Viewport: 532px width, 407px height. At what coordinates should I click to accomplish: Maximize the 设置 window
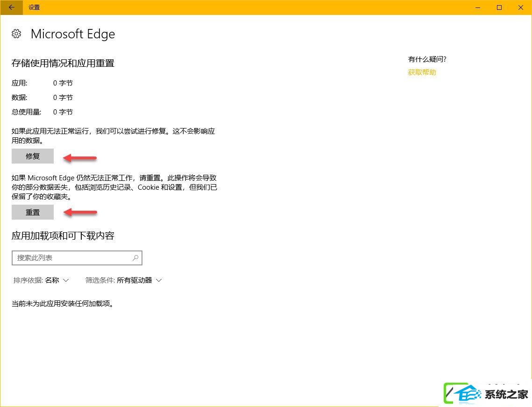(499, 7)
